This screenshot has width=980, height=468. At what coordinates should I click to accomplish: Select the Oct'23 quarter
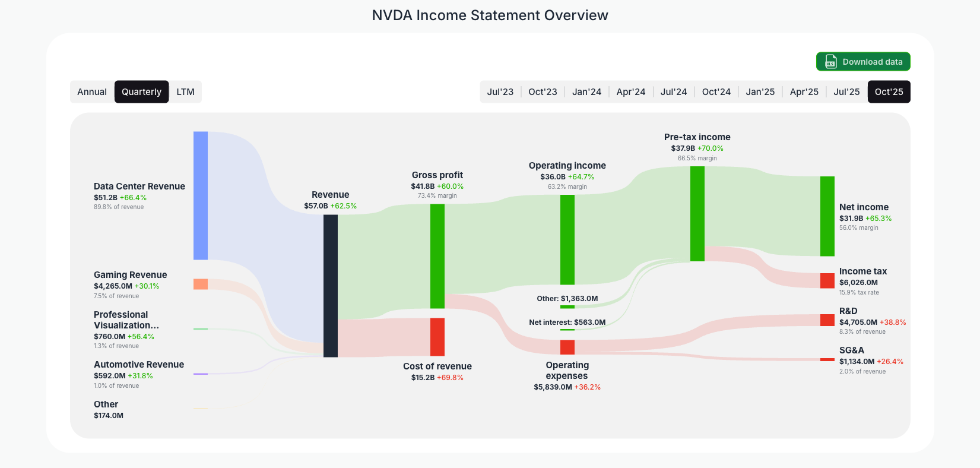(543, 92)
